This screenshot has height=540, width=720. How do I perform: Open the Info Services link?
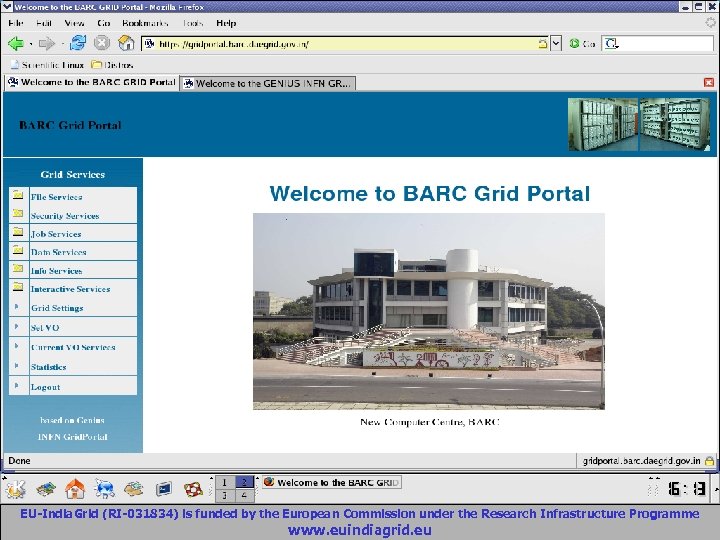56,271
